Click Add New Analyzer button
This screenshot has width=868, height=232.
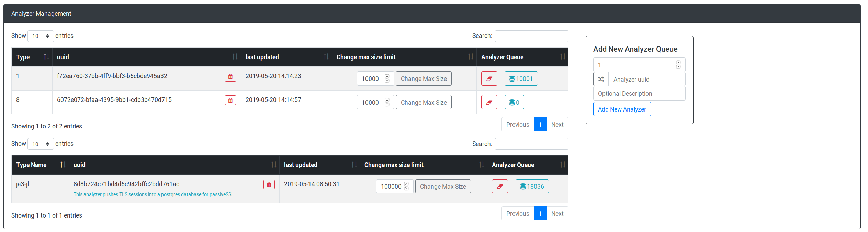click(622, 109)
